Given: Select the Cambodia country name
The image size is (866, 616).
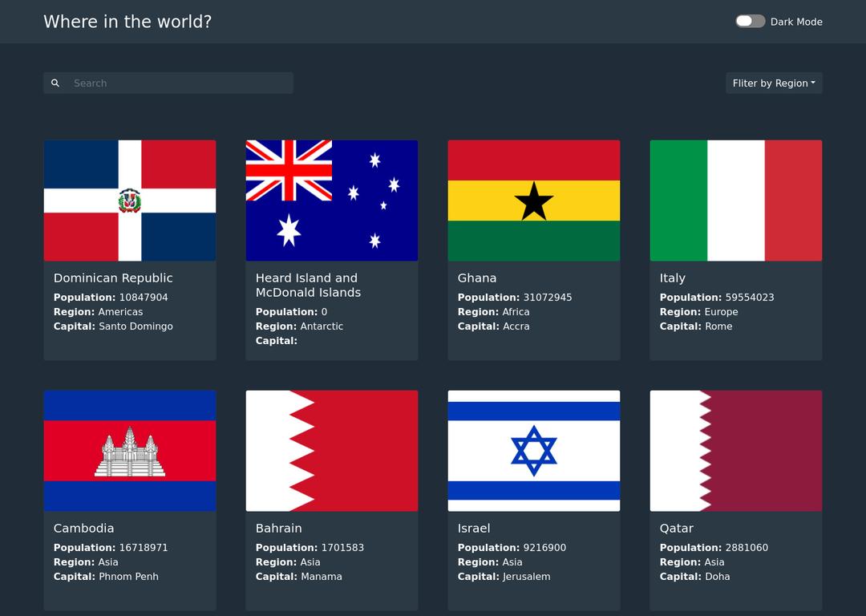Looking at the screenshot, I should 83,529.
